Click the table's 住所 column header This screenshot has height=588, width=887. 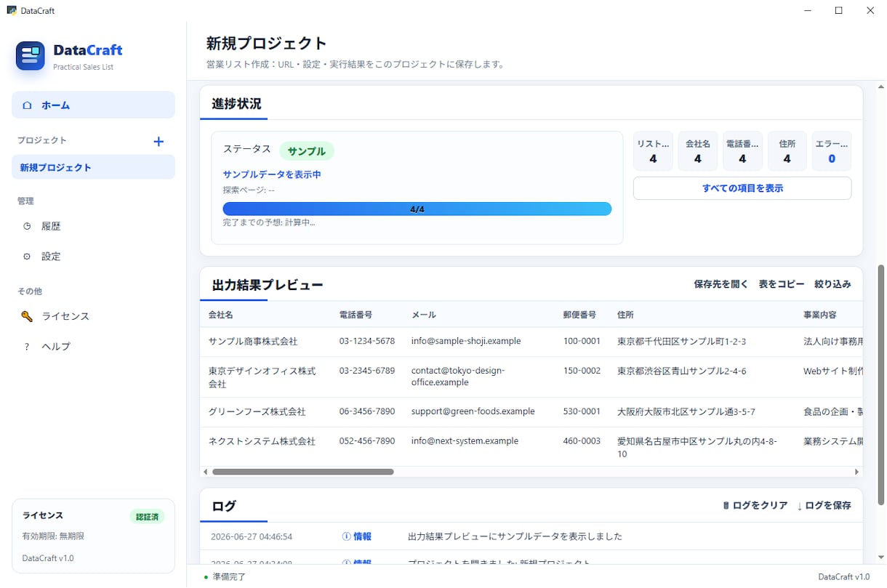[x=625, y=315]
